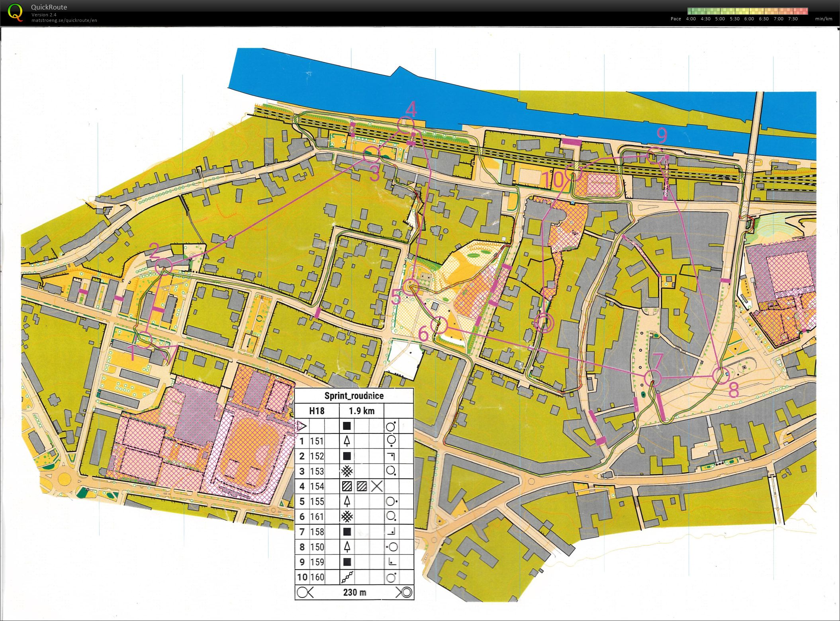The image size is (840, 621).
Task: Click control circle 2 on the map
Action: coord(163,266)
